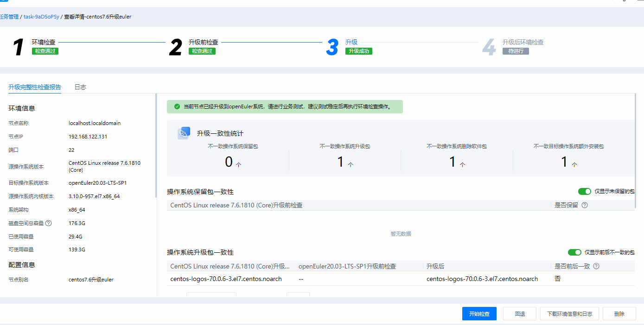This screenshot has height=325, width=644.
Task: Click 否 cell in 是否前后一致 column
Action: click(x=558, y=279)
